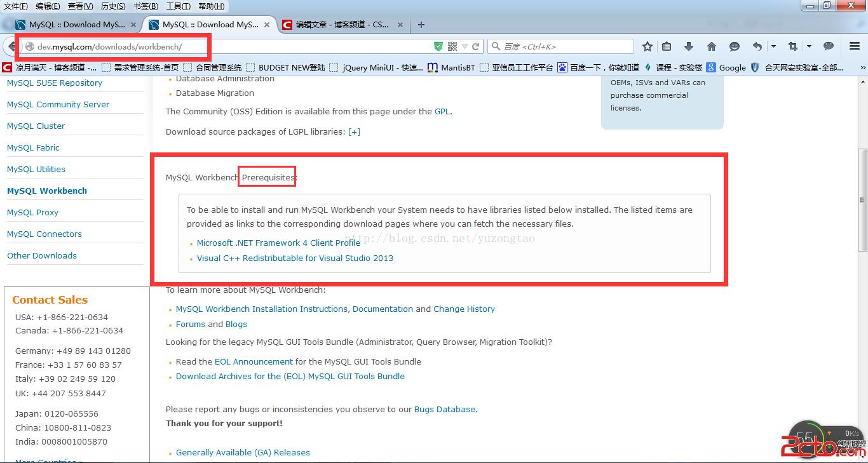Open MySQL SUSE Repository sidebar link
This screenshot has height=463, width=868.
pos(55,83)
